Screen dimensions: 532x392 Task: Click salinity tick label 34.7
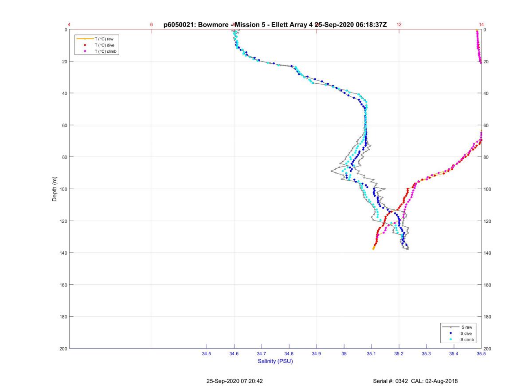pyautogui.click(x=262, y=354)
